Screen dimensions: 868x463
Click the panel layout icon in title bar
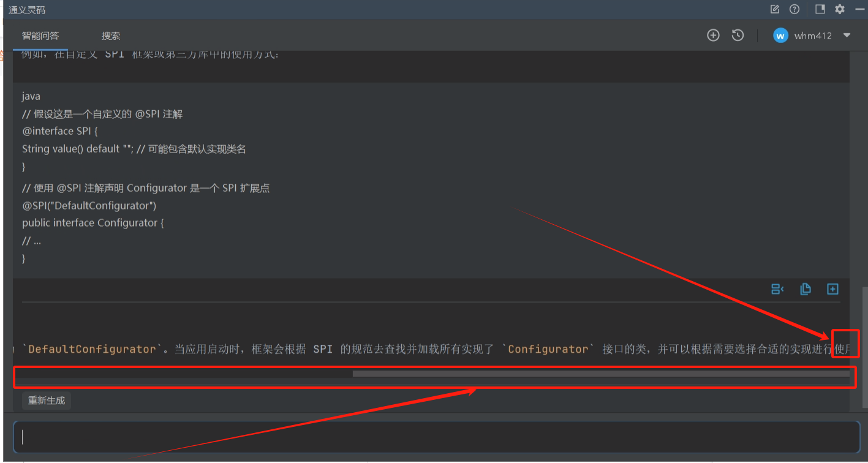[820, 9]
